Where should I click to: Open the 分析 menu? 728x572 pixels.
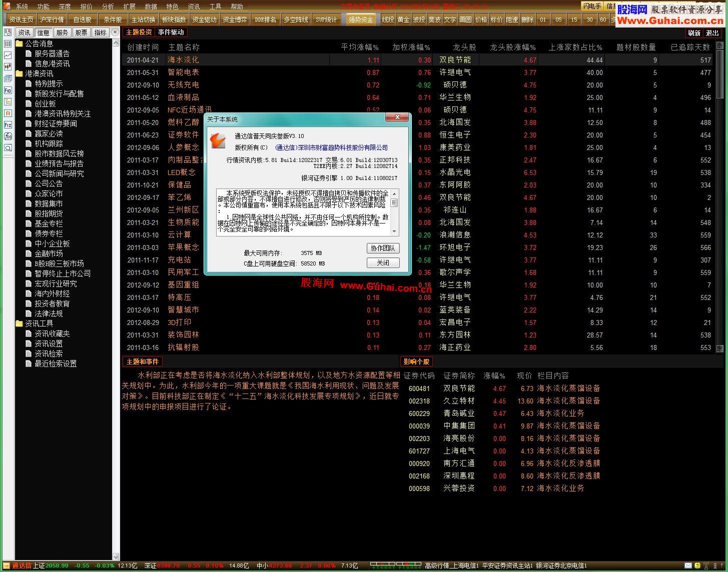coord(108,6)
